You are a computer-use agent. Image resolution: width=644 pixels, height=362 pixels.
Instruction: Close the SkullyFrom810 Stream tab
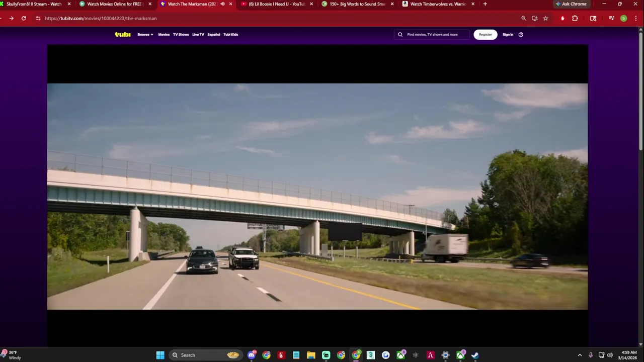click(x=69, y=4)
